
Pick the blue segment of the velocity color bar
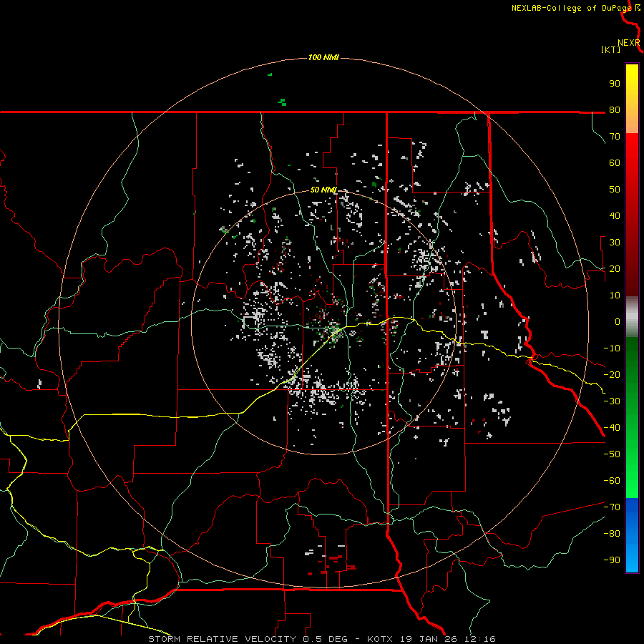pos(632,535)
